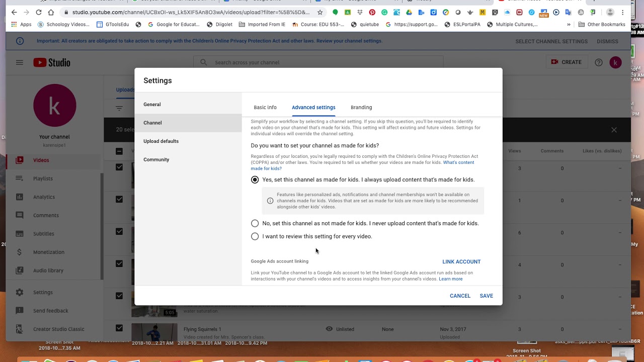Open Creator Studio Classic

point(58,329)
